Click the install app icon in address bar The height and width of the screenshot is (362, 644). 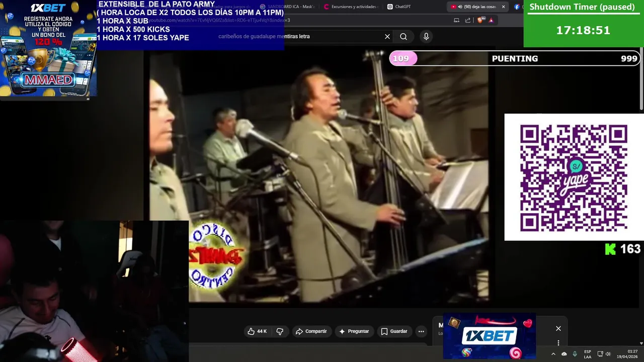(456, 20)
